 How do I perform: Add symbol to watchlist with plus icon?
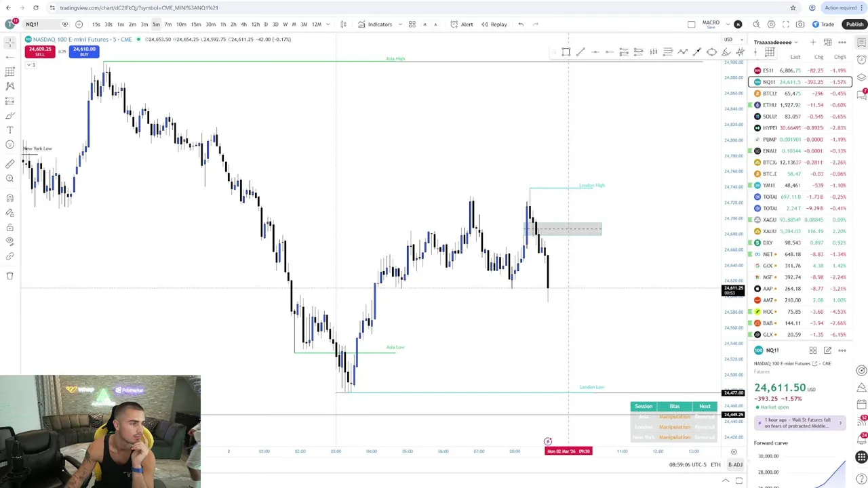click(x=813, y=42)
